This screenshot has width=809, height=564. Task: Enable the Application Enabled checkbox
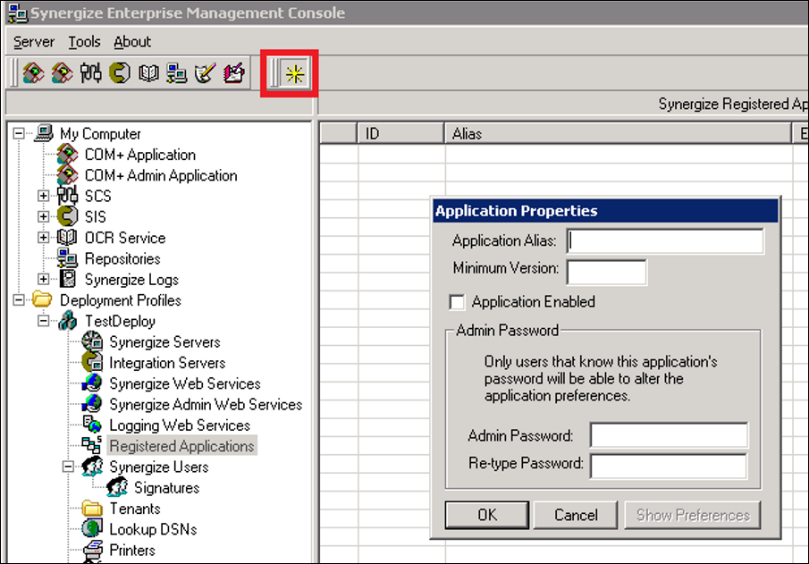[457, 302]
